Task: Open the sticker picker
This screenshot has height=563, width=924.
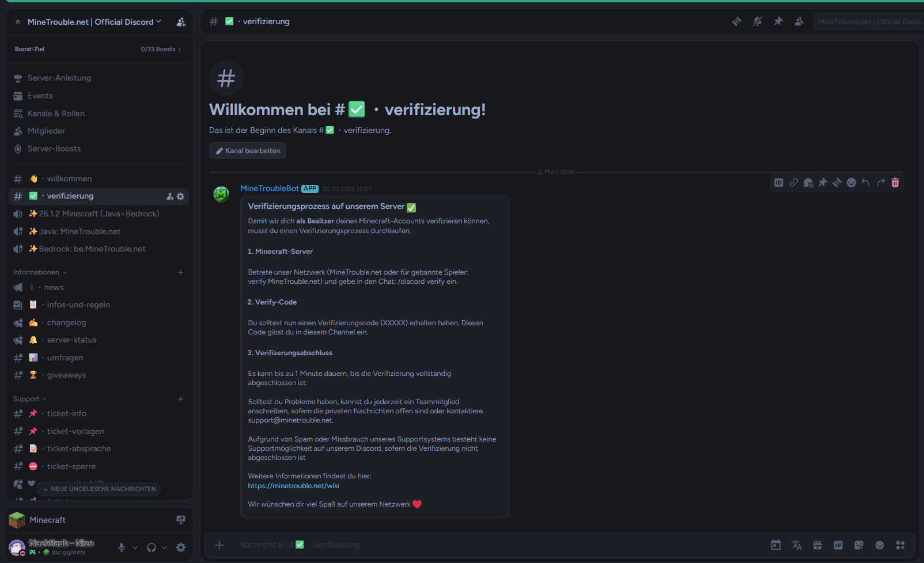Action: [859, 545]
